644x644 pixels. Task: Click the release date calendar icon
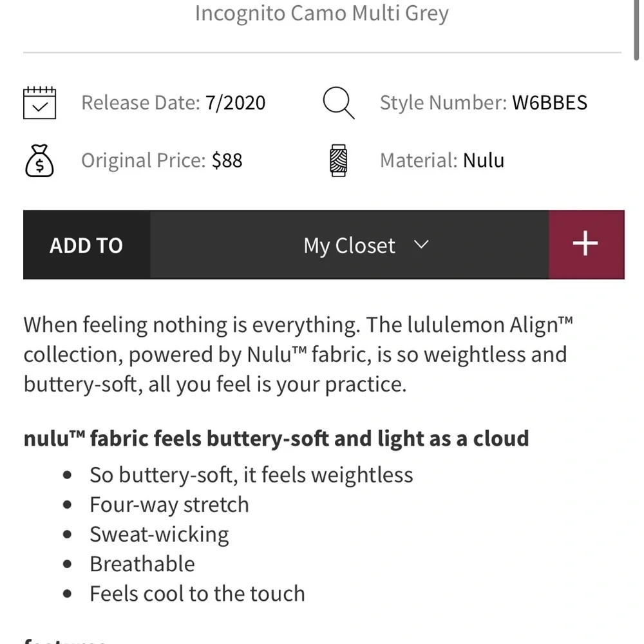tap(39, 102)
